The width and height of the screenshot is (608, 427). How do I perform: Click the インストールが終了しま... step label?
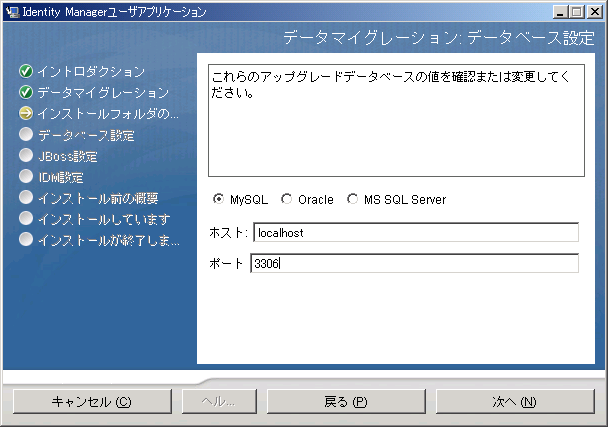coord(109,240)
